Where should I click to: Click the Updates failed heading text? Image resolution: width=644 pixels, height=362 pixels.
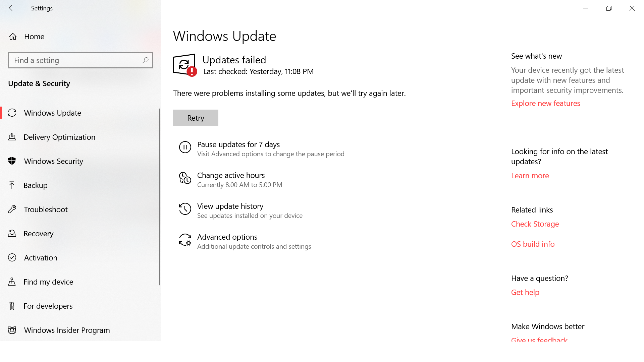click(234, 60)
